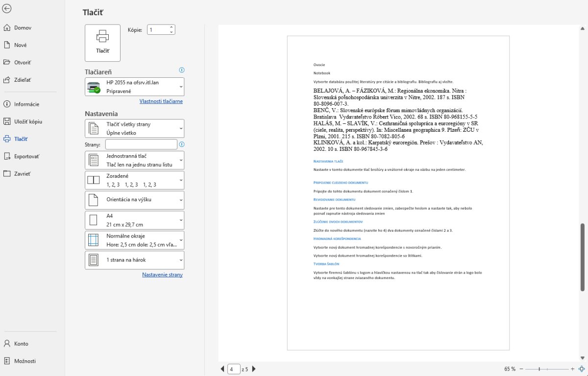588x376 pixels.
Task: Click the zoom out minus icon
Action: [x=521, y=369]
